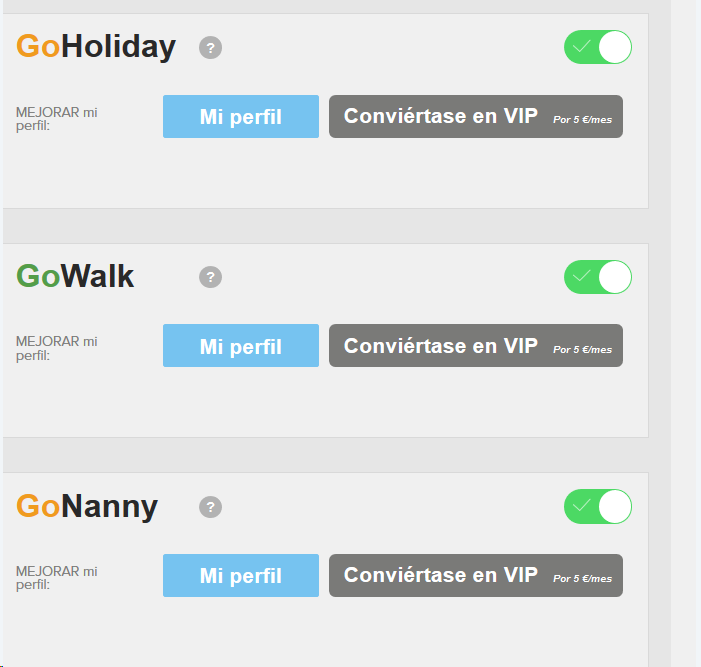Click GoHoliday's MEJORAR mi perfil label
The width and height of the screenshot is (701, 667).
(57, 118)
